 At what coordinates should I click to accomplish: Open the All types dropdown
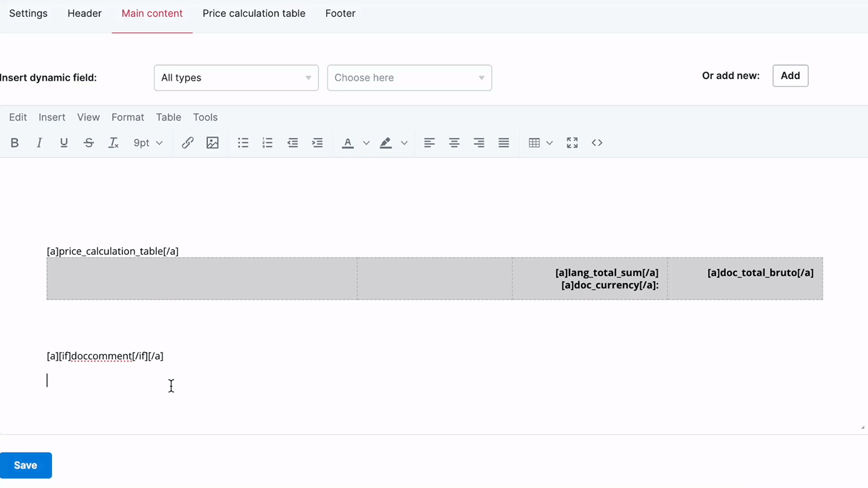coord(236,78)
